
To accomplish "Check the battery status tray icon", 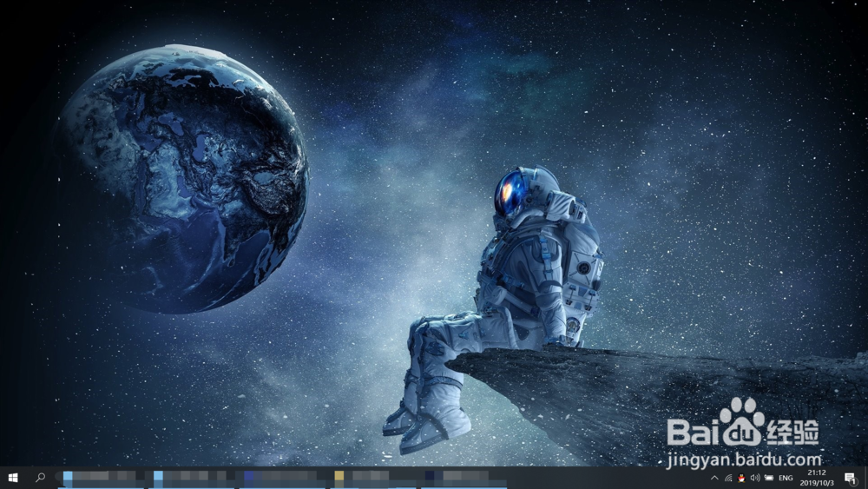I will tap(769, 478).
